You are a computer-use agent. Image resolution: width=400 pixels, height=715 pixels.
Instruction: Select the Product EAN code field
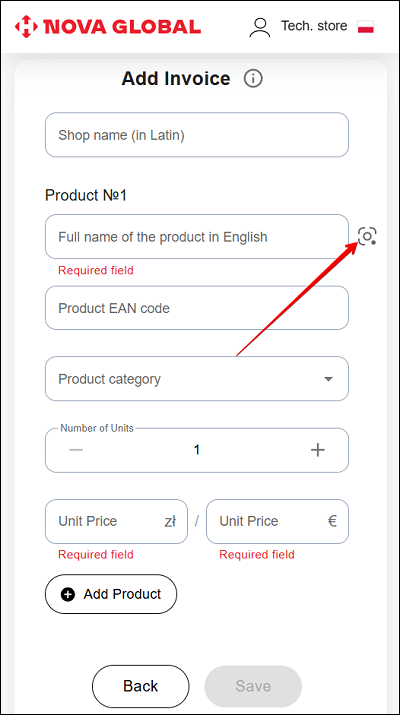pyautogui.click(x=197, y=308)
